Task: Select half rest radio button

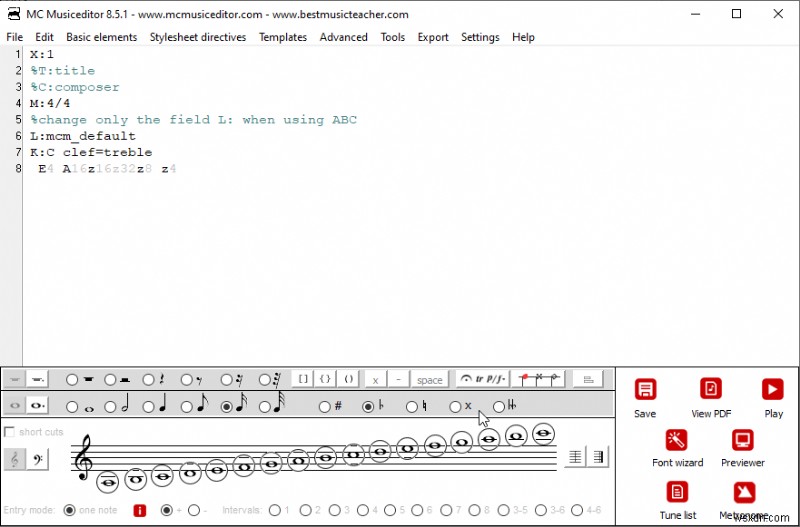Action: point(110,380)
